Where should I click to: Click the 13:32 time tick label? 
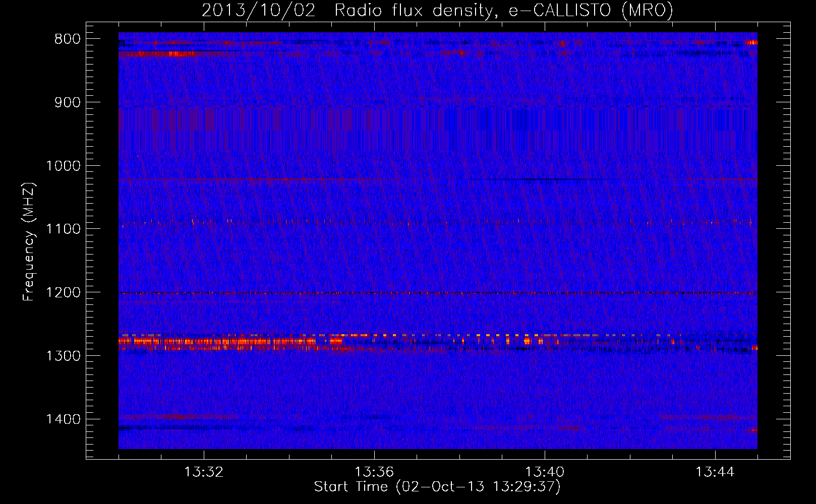[x=204, y=472]
